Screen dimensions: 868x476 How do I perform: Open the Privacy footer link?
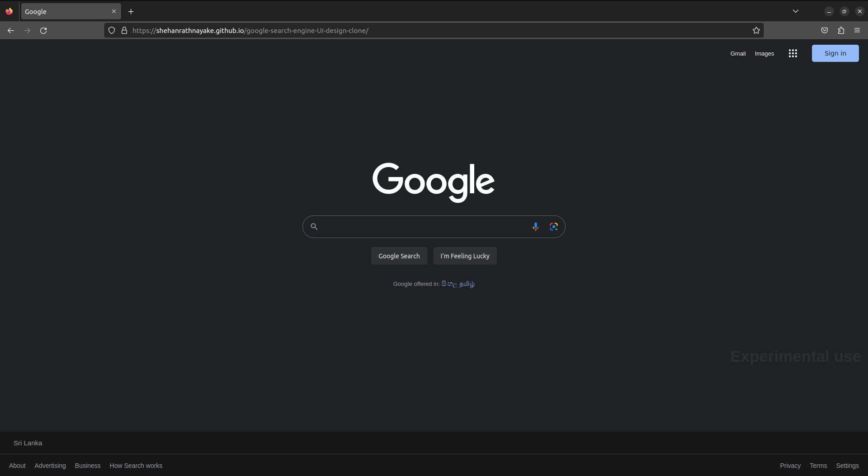(x=790, y=466)
